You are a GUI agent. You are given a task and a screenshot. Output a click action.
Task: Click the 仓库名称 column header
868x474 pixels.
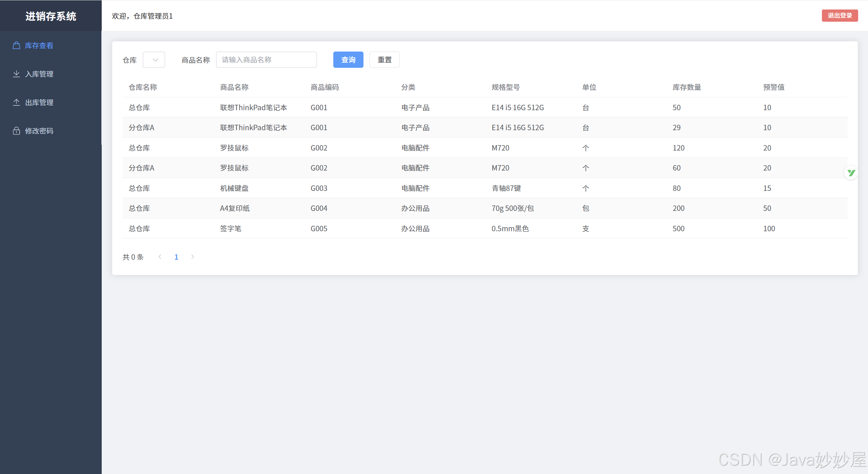click(x=143, y=87)
